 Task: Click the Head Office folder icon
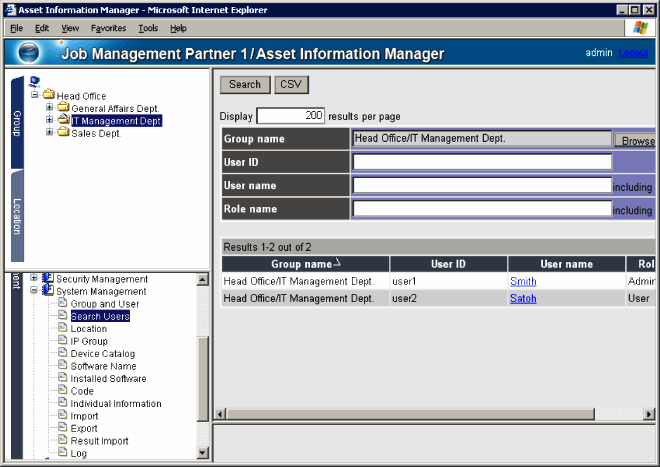(48, 96)
